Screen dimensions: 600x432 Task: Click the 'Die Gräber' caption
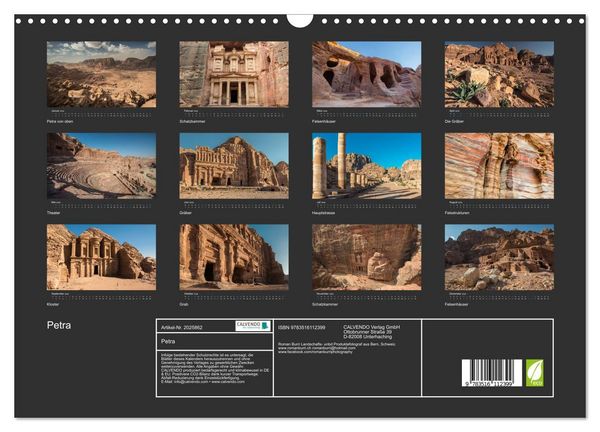454,121
